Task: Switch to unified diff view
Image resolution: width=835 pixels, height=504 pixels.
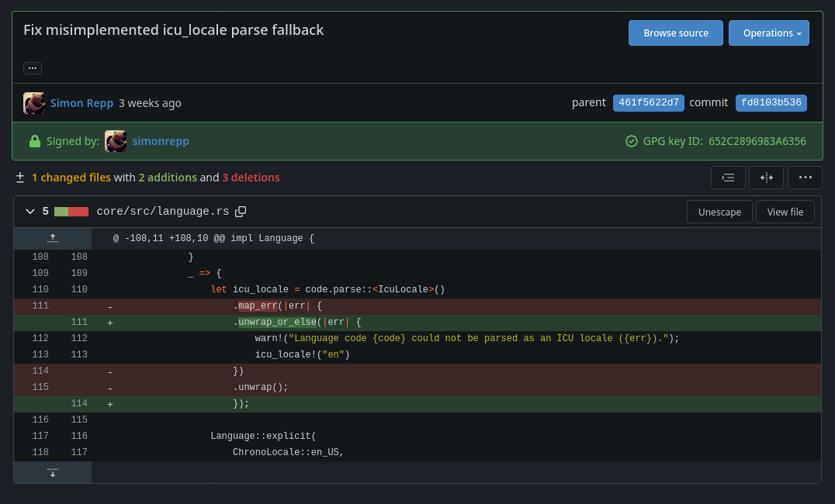Action: pos(728,178)
